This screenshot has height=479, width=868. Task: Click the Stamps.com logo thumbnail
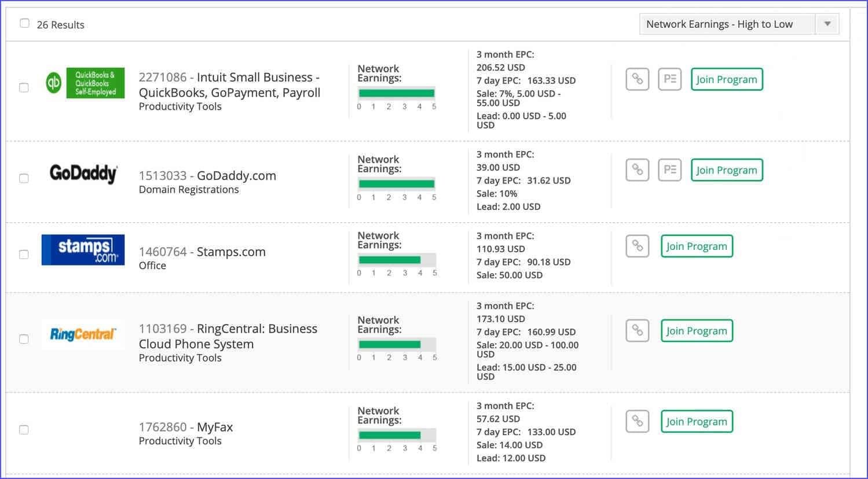coord(83,249)
